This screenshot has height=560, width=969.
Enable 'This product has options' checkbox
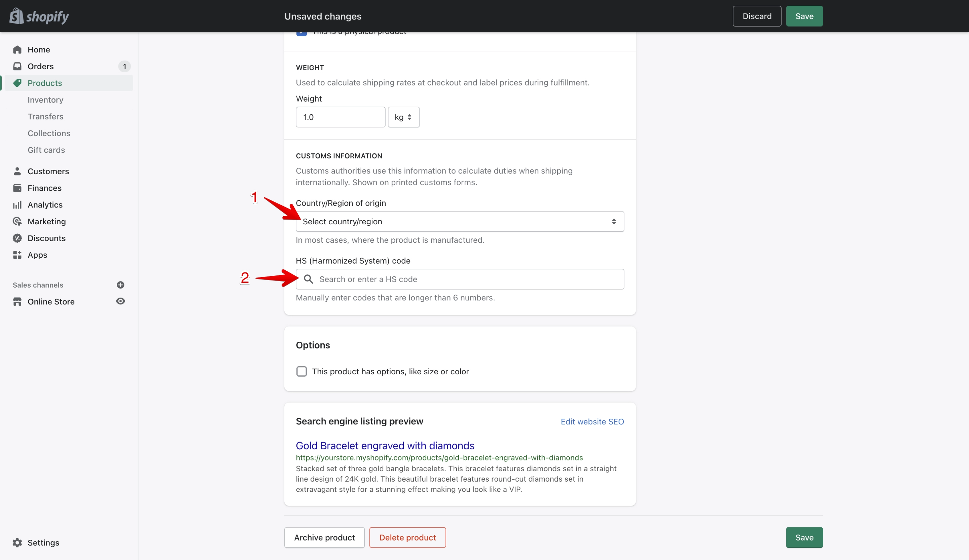point(301,371)
